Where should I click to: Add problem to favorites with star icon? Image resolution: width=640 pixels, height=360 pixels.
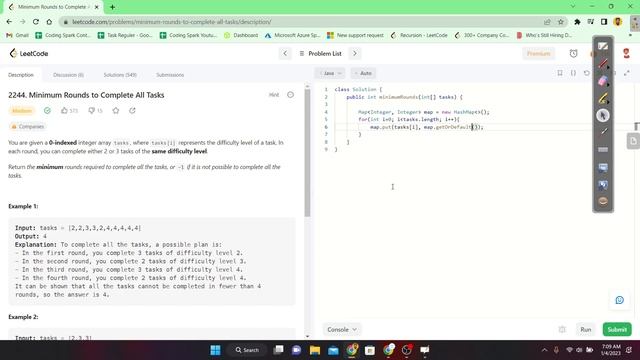[116, 111]
